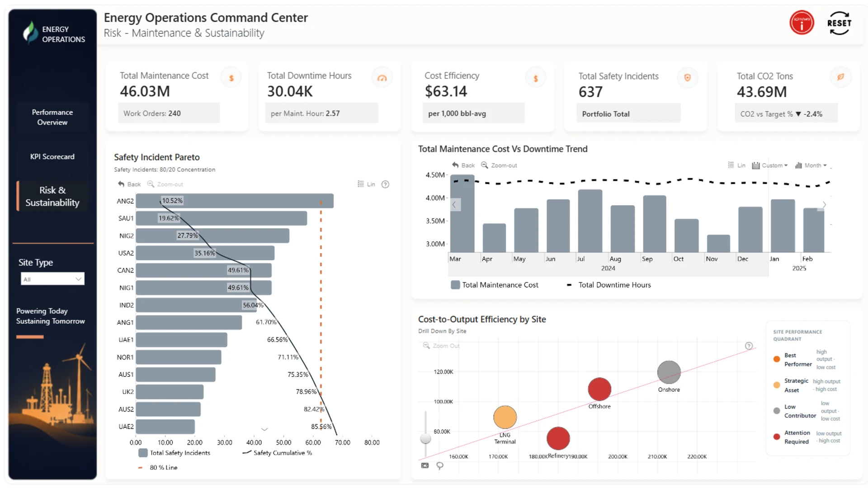Select the SAU1 bar in Pareto chart

point(222,218)
